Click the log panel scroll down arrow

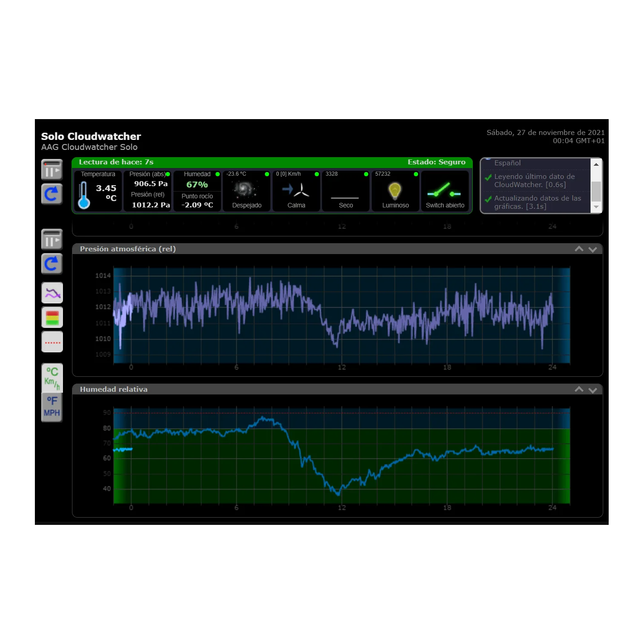point(596,207)
